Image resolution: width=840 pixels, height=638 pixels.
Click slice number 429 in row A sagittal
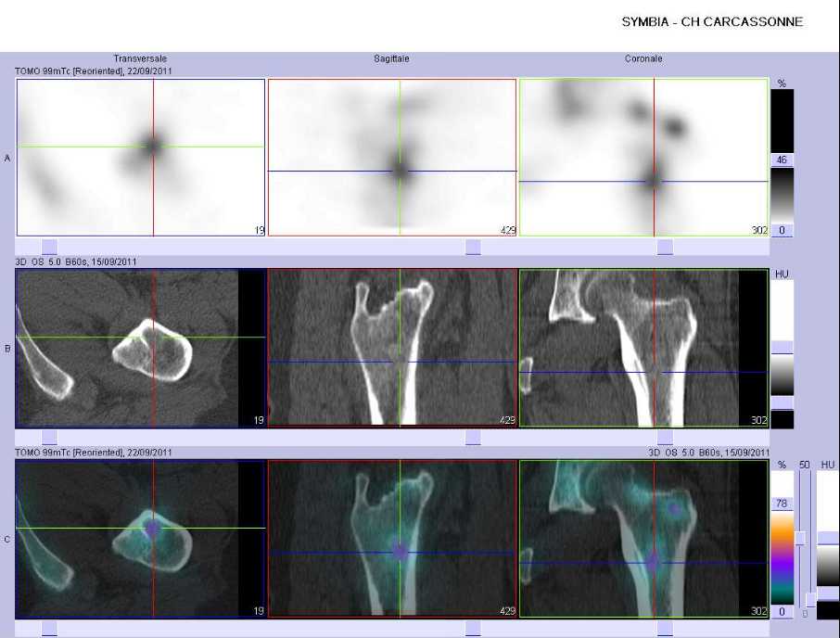coord(507,230)
